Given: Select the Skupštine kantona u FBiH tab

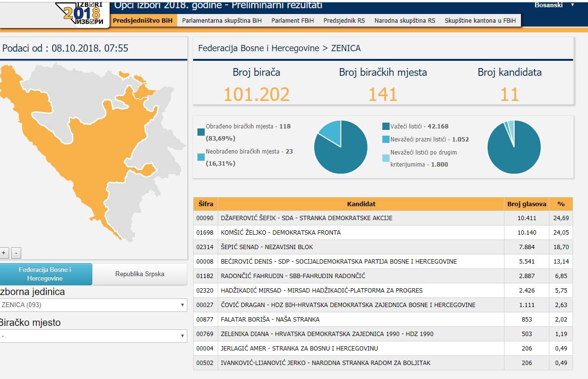Looking at the screenshot, I should point(480,21).
